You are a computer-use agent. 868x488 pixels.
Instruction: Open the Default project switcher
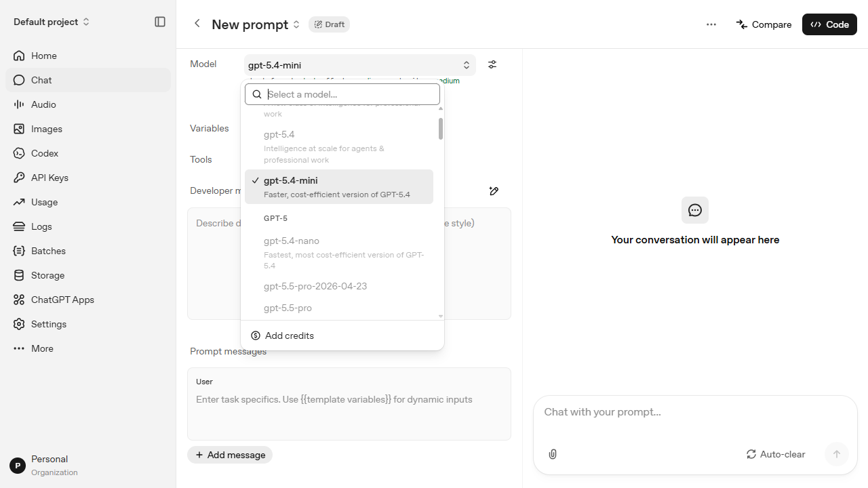click(52, 22)
